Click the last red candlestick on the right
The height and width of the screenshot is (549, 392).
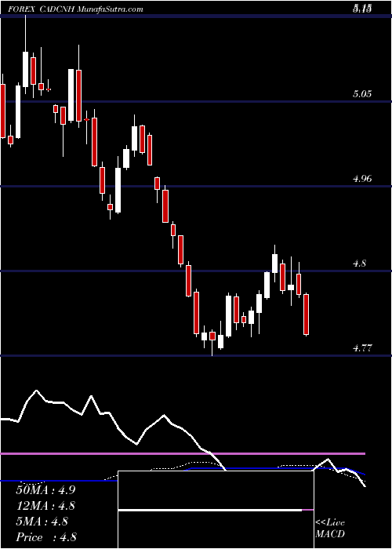tap(307, 314)
